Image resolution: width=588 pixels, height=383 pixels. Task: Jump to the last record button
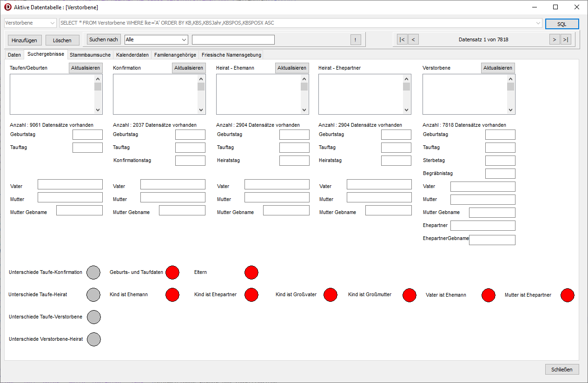[566, 39]
